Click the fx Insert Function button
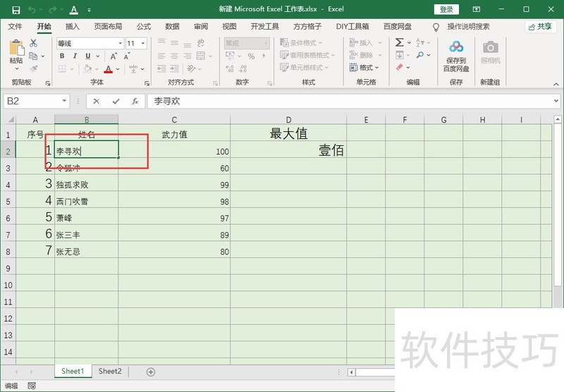This screenshot has width=564, height=392. coord(135,102)
